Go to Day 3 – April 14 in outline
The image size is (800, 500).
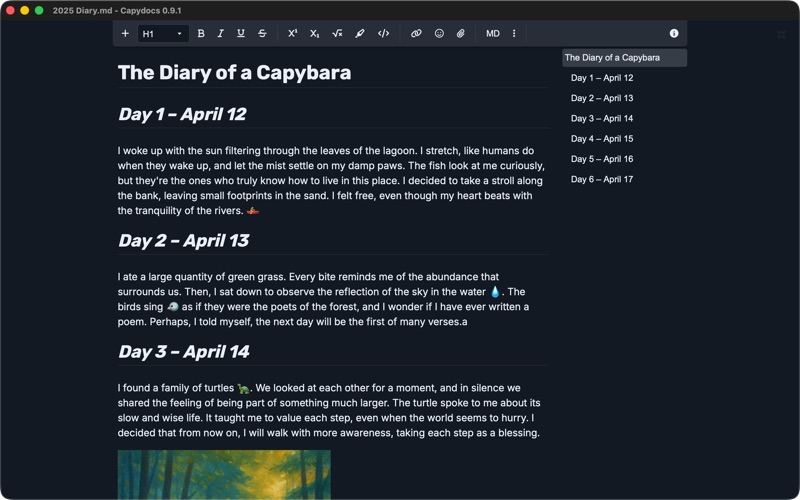602,118
